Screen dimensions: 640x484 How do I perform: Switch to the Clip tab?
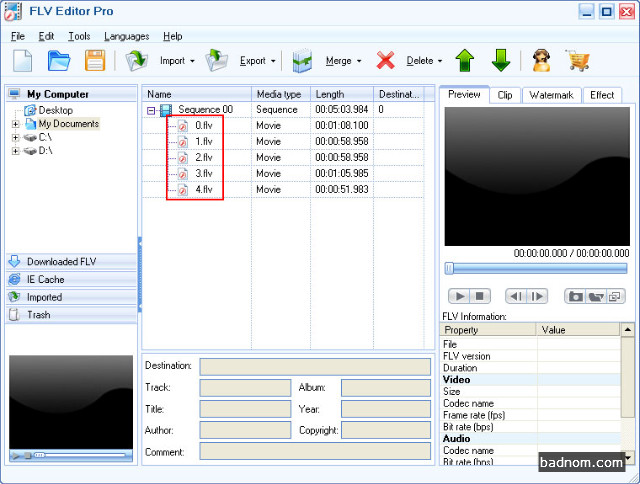pyautogui.click(x=505, y=95)
